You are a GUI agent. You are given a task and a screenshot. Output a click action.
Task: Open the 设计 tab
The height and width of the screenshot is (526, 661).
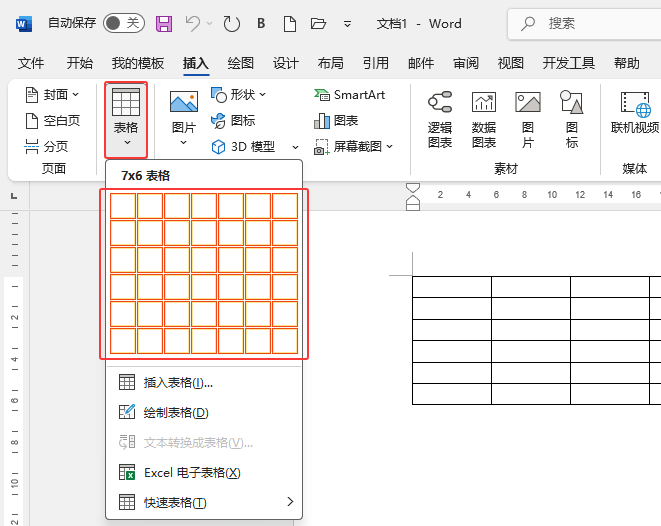coord(286,63)
